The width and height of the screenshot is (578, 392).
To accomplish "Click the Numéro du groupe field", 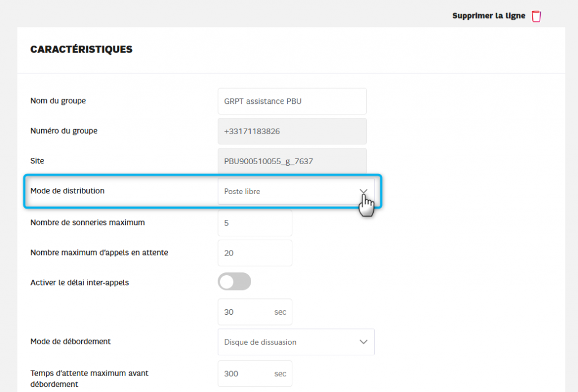I will pyautogui.click(x=292, y=131).
